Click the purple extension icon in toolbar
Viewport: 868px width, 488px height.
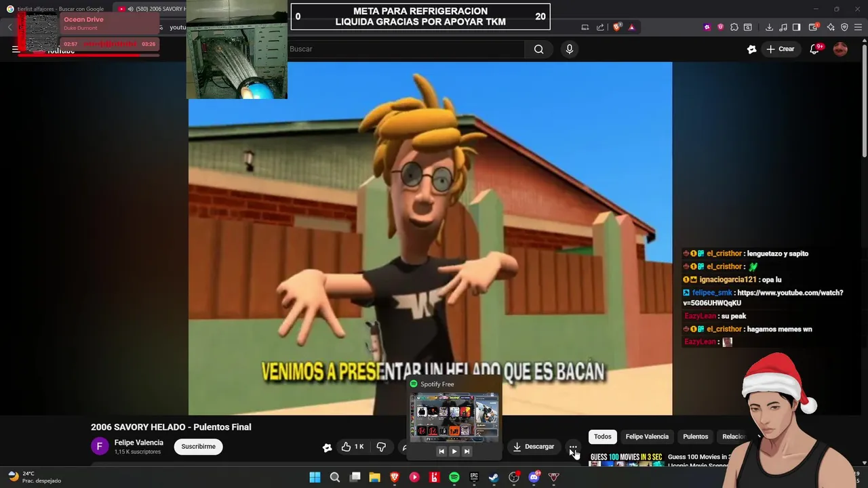tap(707, 27)
